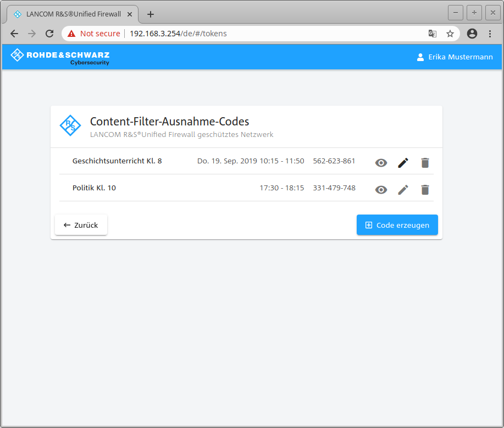Click the Rohde & Schwarz Cybersecurity logo

click(x=60, y=57)
